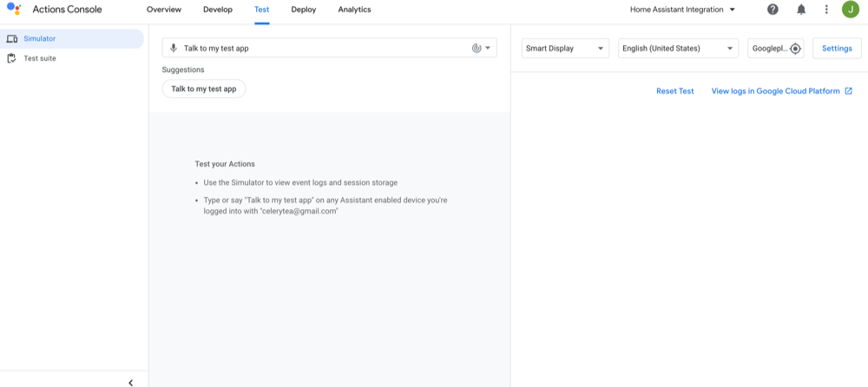Open the Smart Display device dropdown
The height and width of the screenshot is (387, 868).
[565, 49]
